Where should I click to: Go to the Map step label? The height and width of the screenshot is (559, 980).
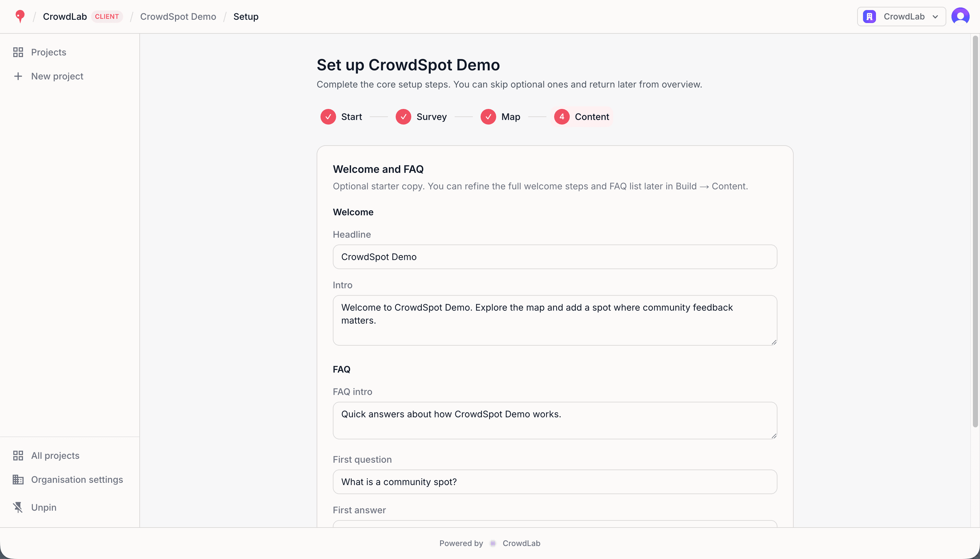click(x=511, y=117)
